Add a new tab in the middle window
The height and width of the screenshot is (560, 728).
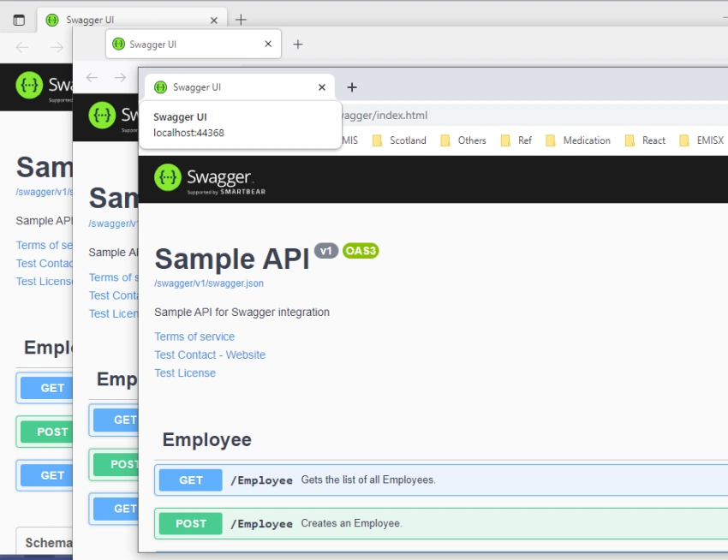click(x=298, y=45)
